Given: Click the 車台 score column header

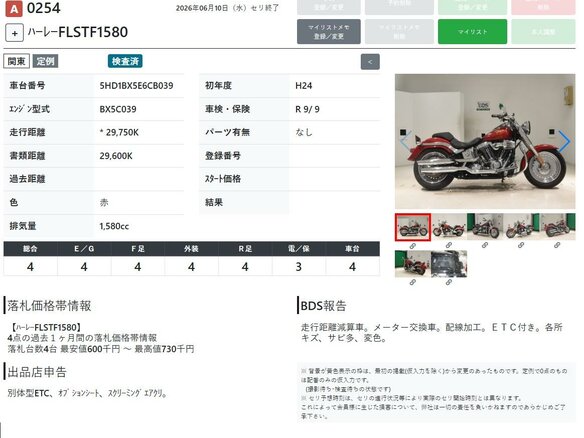Looking at the screenshot, I should 352,248.
